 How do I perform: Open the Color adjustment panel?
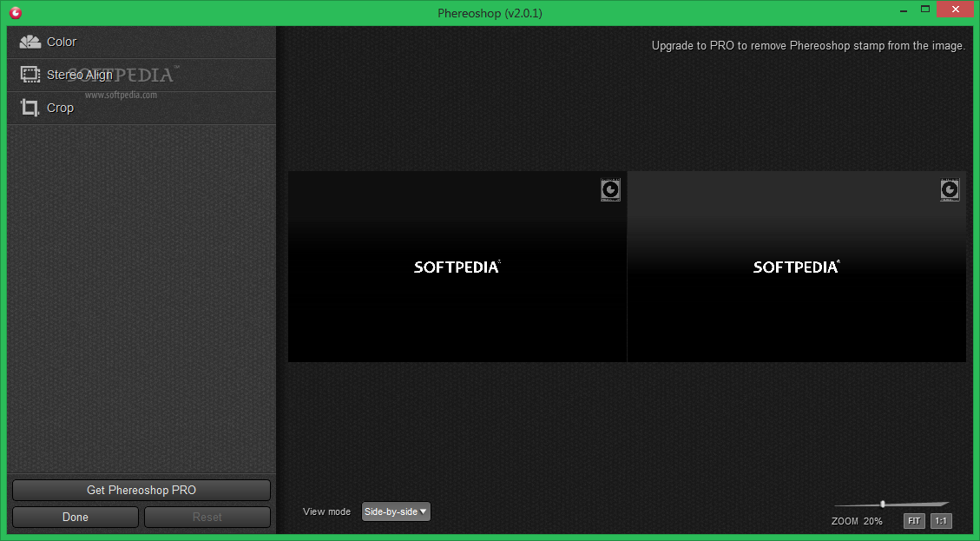pyautogui.click(x=141, y=42)
